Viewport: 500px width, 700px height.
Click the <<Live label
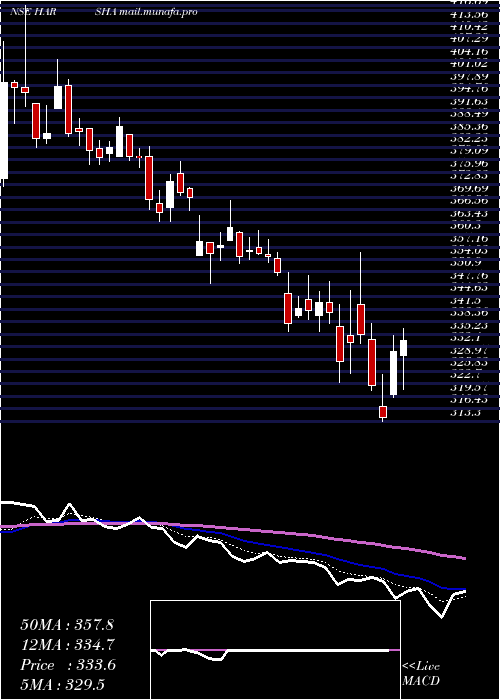[x=421, y=667]
